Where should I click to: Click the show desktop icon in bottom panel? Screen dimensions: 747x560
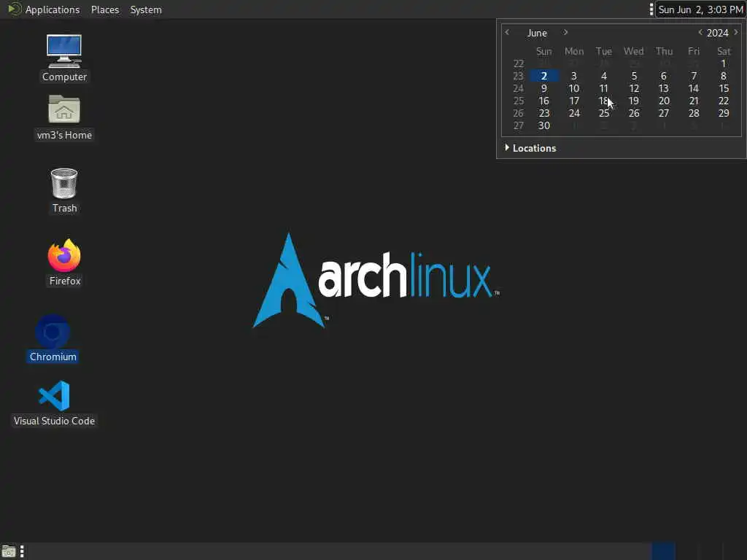click(x=9, y=551)
